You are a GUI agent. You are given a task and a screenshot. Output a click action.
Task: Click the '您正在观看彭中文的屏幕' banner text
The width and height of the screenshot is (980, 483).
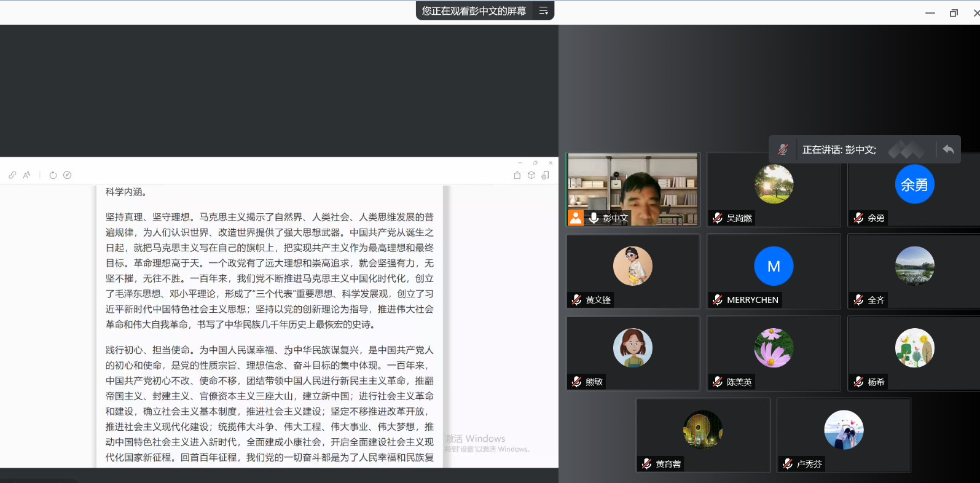click(x=474, y=10)
